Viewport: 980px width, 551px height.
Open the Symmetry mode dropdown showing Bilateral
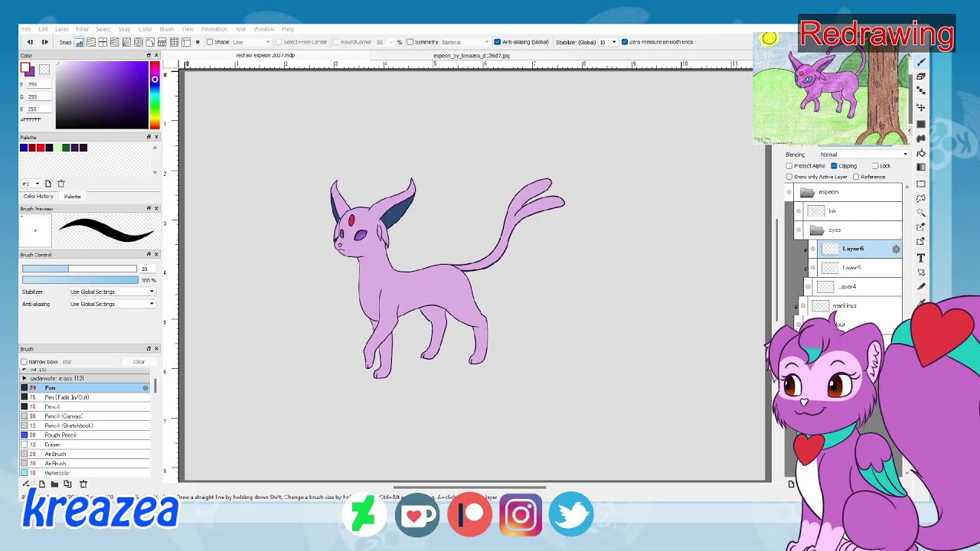click(x=465, y=42)
